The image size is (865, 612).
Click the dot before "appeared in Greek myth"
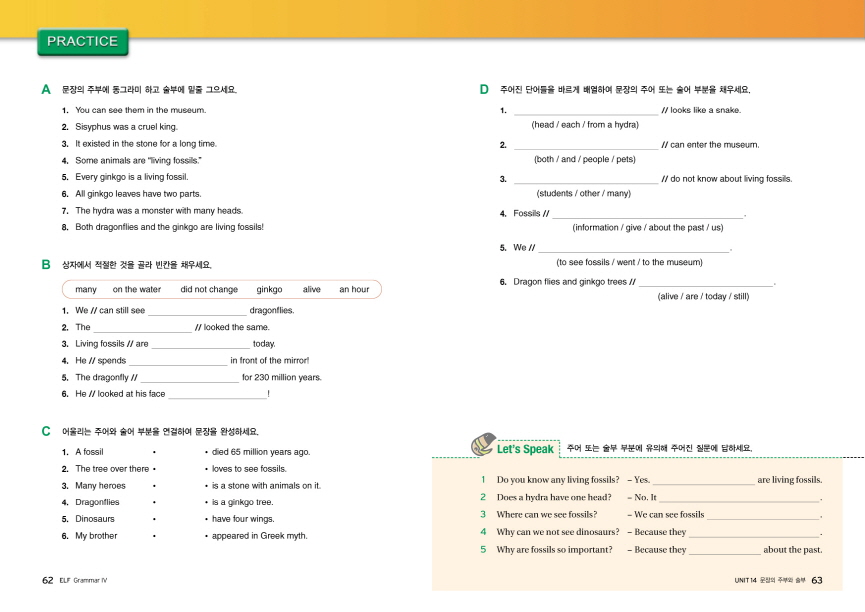206,536
